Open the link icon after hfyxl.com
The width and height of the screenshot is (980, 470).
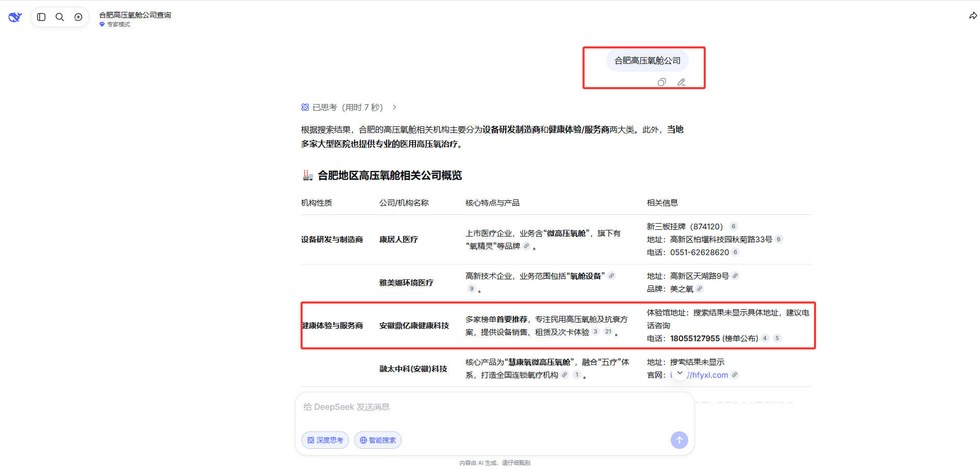point(735,375)
